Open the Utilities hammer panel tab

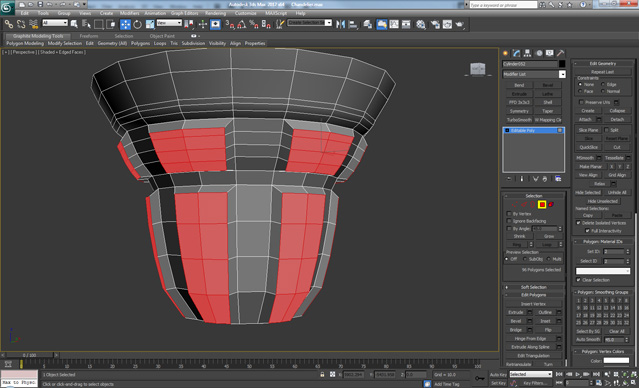point(561,53)
